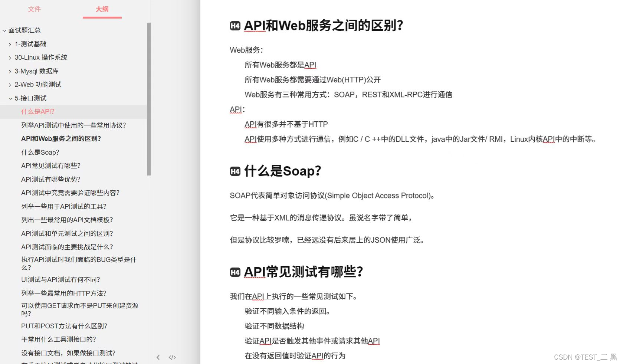The width and height of the screenshot is (623, 364).
Task: Click the line 验证不同数据结构
Action: tap(274, 326)
